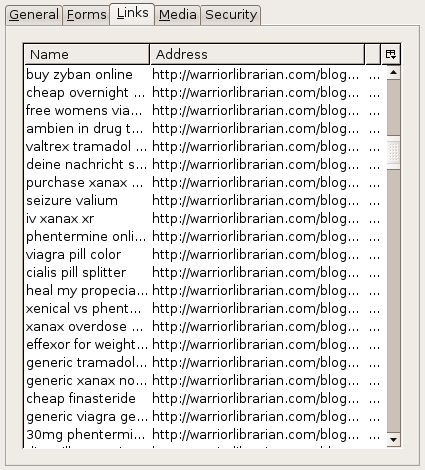Select the 'ambien in drug t...' row
The height and width of the screenshot is (470, 425).
tap(206, 128)
